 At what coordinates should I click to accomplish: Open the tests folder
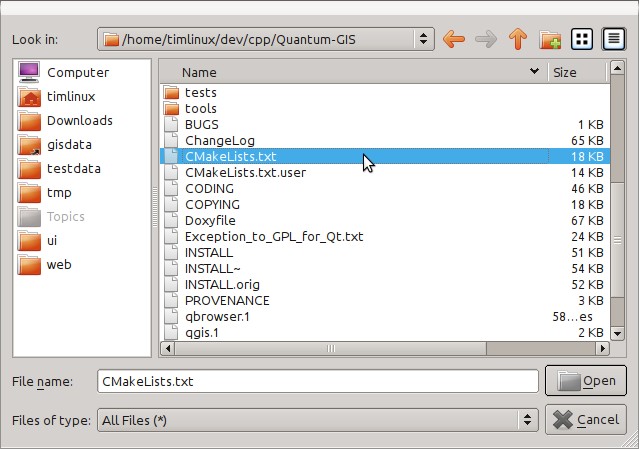(200, 92)
